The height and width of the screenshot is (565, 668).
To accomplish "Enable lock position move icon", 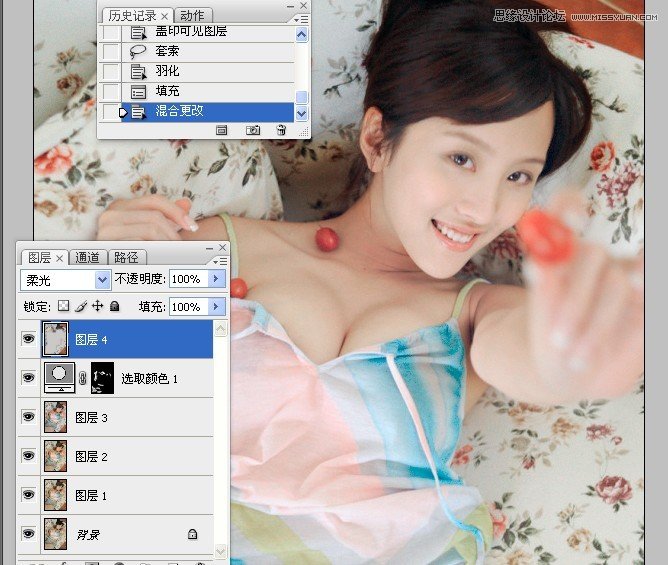I will [98, 307].
